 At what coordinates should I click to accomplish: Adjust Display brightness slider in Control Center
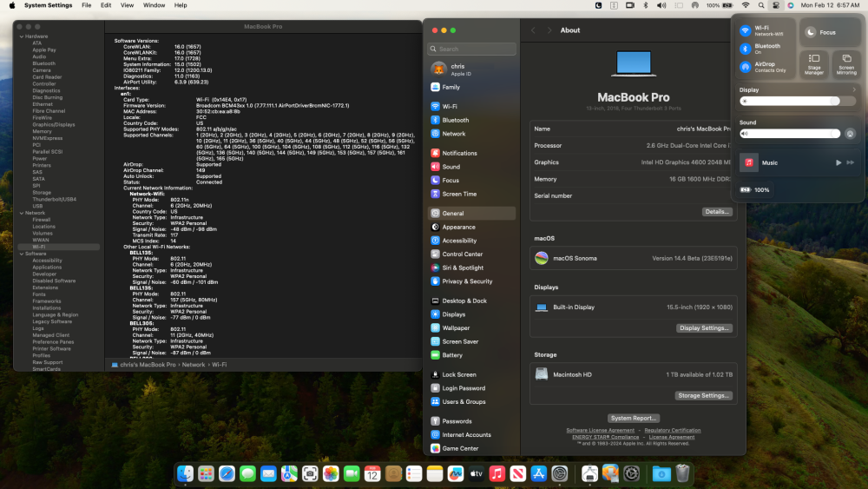coord(797,101)
